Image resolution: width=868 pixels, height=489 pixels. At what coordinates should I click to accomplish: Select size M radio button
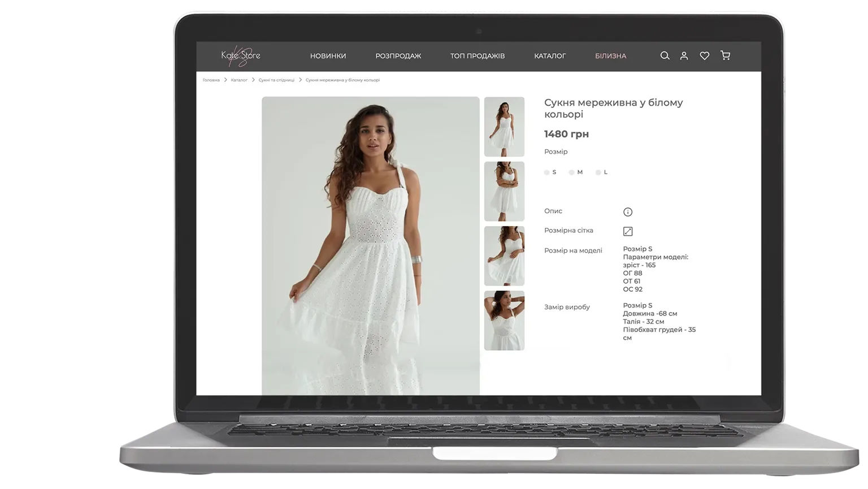pyautogui.click(x=572, y=172)
